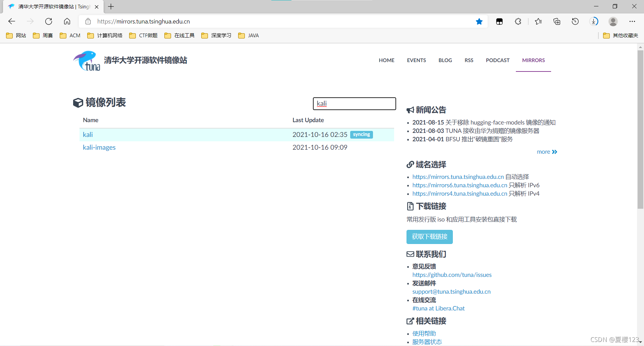The width and height of the screenshot is (644, 346).
Task: Reload the page with refresh icon
Action: (49, 21)
